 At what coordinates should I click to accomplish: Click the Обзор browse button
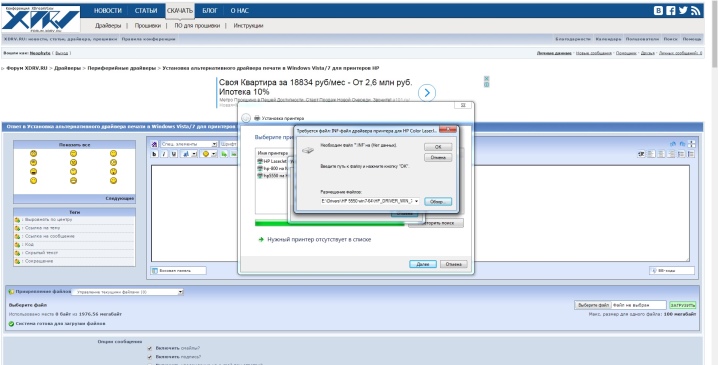[x=438, y=202]
